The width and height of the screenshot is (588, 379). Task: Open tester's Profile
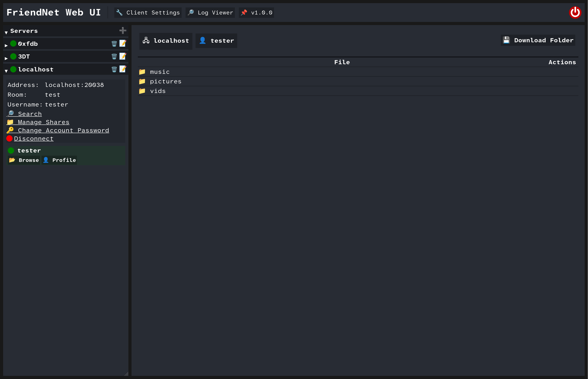59,160
